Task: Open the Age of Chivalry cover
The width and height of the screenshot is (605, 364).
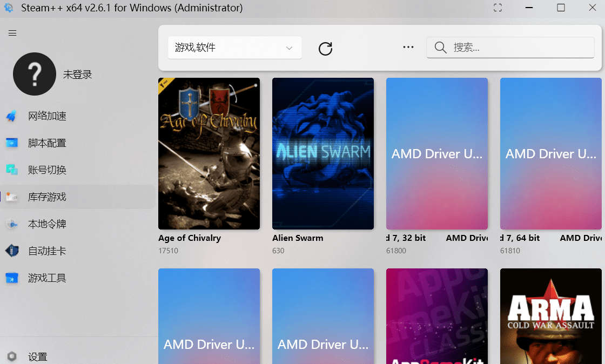Action: [209, 153]
